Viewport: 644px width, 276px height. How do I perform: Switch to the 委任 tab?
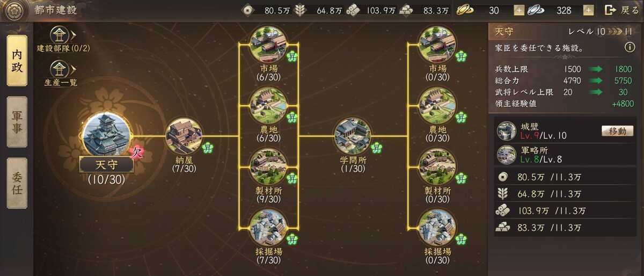[x=17, y=183]
